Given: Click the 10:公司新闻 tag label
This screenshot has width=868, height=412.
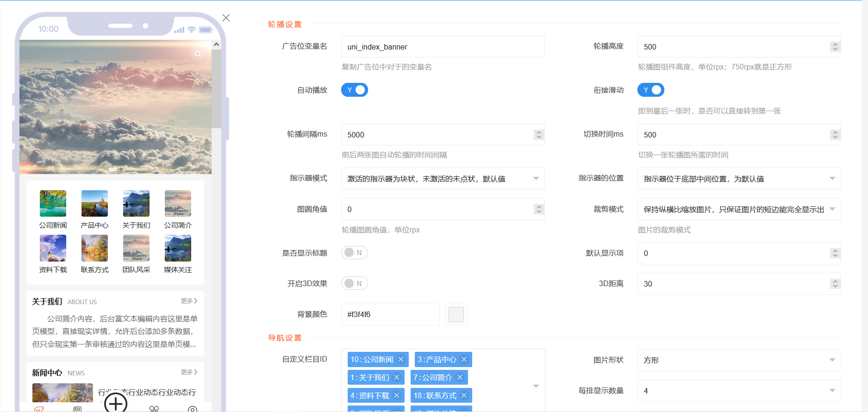Looking at the screenshot, I should click(x=372, y=360).
